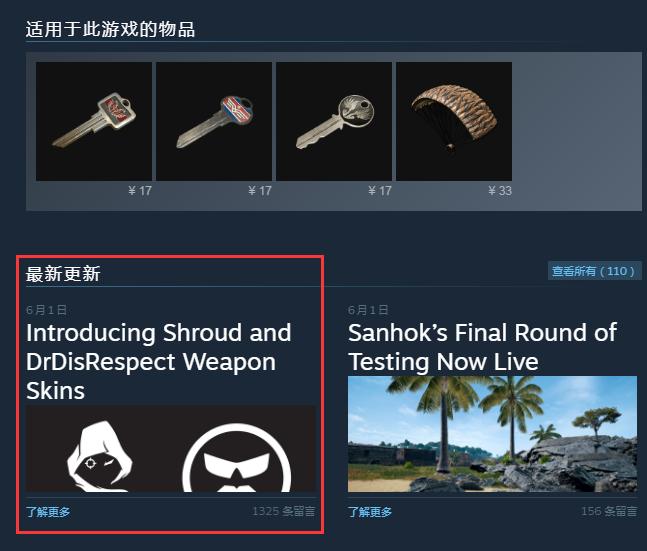Open the red-blue striped key item

click(x=214, y=121)
